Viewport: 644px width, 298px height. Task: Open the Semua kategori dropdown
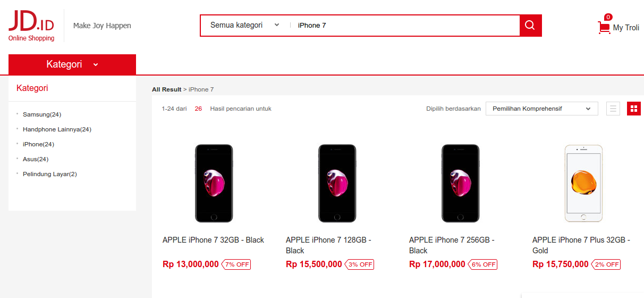pos(244,25)
